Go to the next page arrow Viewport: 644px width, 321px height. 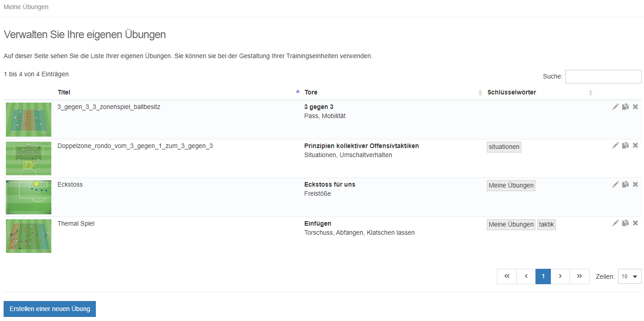click(560, 277)
